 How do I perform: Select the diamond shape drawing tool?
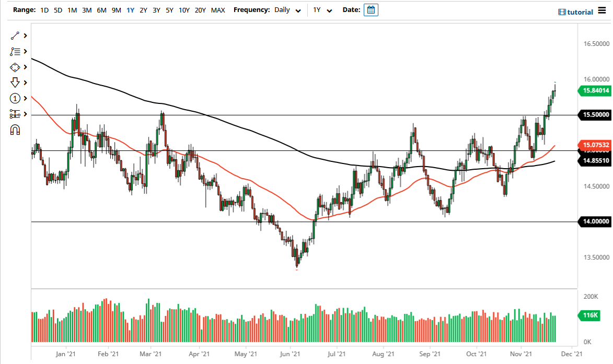click(x=15, y=67)
